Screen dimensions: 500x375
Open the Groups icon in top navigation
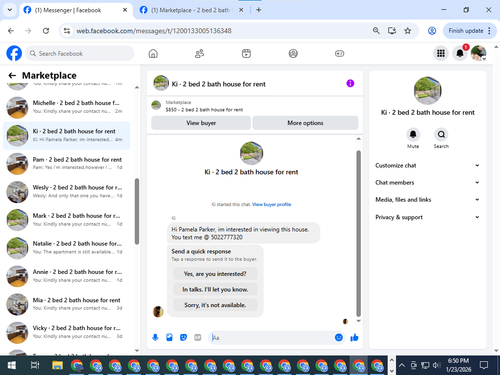(293, 53)
